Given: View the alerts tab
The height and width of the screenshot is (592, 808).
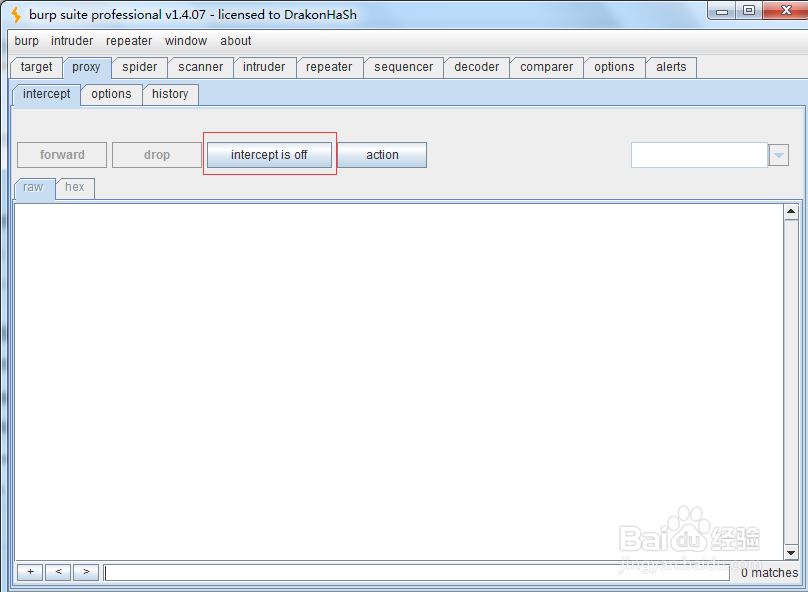Looking at the screenshot, I should 671,67.
